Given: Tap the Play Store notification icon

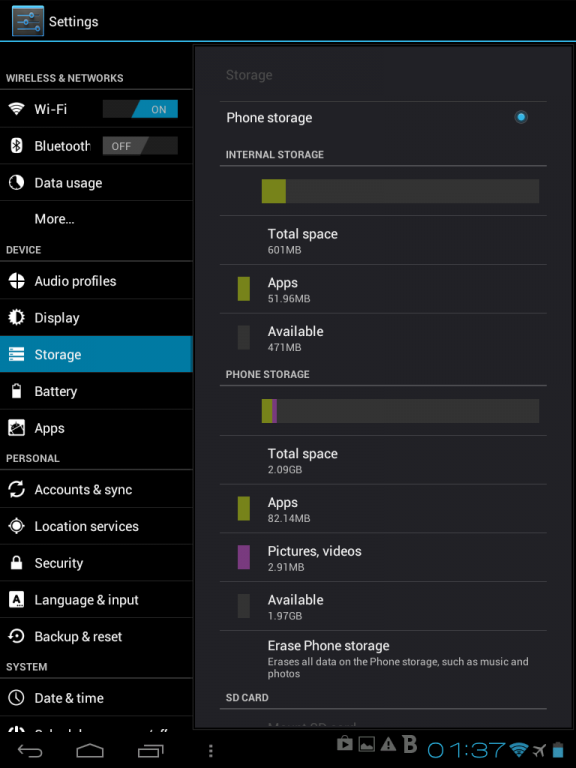Looking at the screenshot, I should click(345, 744).
